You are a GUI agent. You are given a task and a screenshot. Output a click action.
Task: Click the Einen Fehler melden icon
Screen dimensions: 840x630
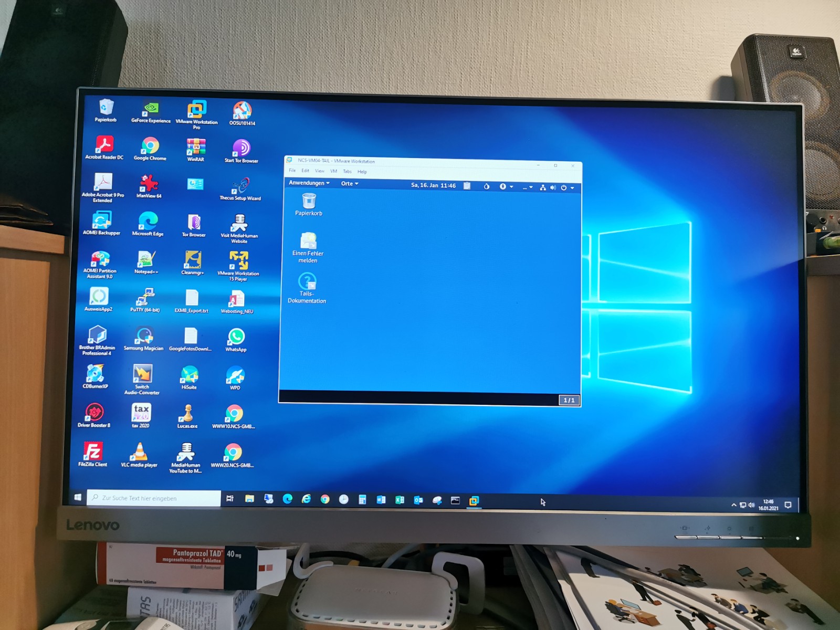(x=308, y=241)
